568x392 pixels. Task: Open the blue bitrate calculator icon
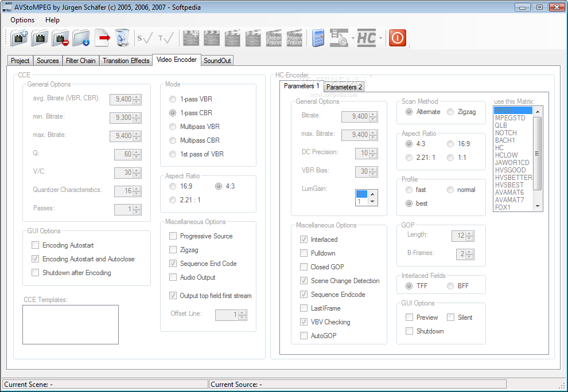pos(318,38)
